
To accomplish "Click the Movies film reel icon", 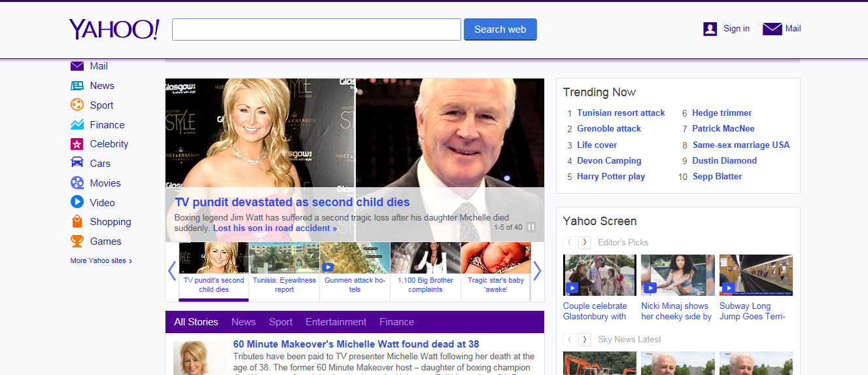I will (77, 183).
